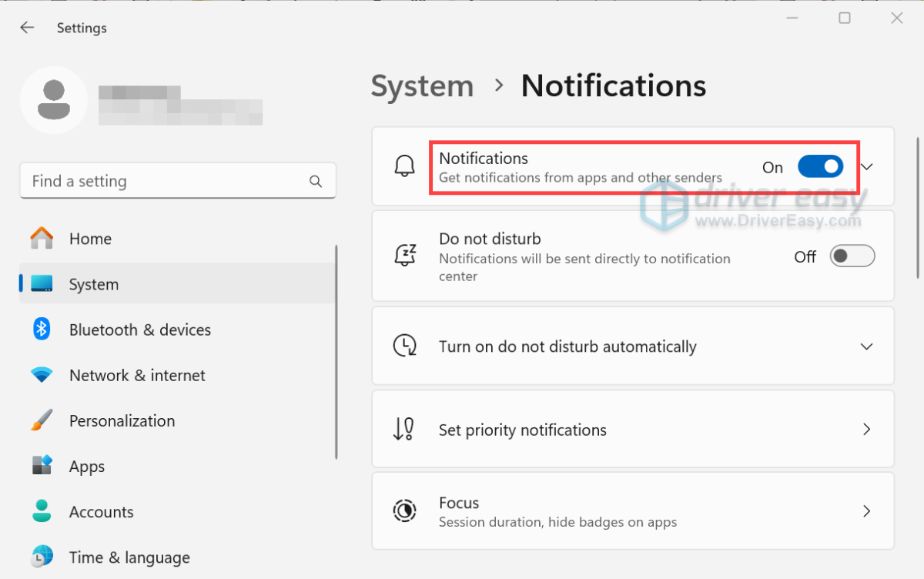Click the clock icon for automatic do not disturb
Viewport: 924px width, 579px height.
click(x=403, y=346)
